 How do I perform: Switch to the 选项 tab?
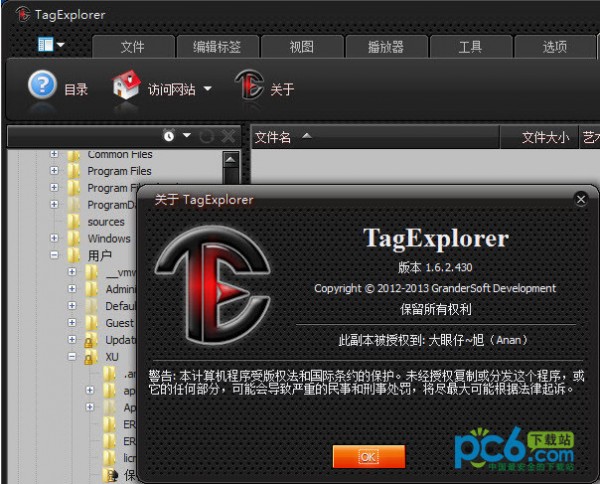(555, 47)
